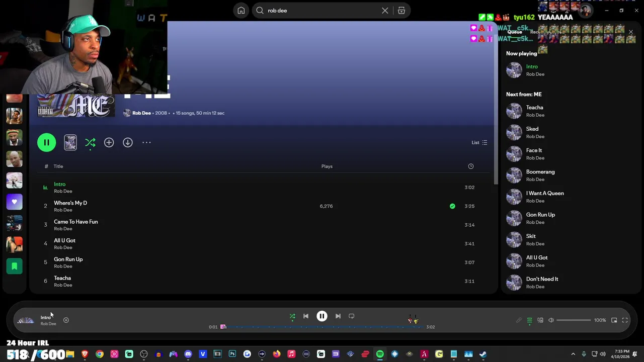Close the Queue panel
Screen dimensions: 644x362
coord(631,32)
